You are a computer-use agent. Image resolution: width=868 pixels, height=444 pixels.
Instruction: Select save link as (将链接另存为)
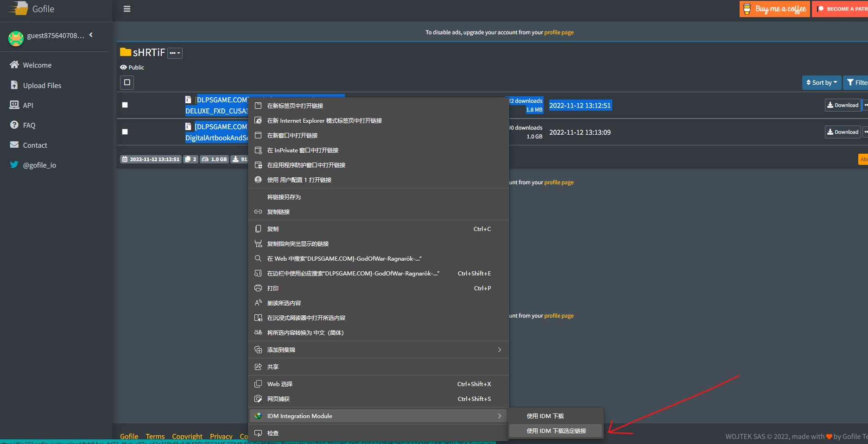tap(379, 197)
